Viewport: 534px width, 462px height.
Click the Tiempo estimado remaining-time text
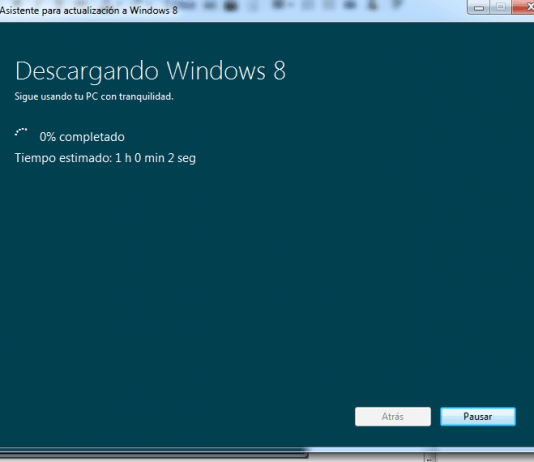point(105,158)
